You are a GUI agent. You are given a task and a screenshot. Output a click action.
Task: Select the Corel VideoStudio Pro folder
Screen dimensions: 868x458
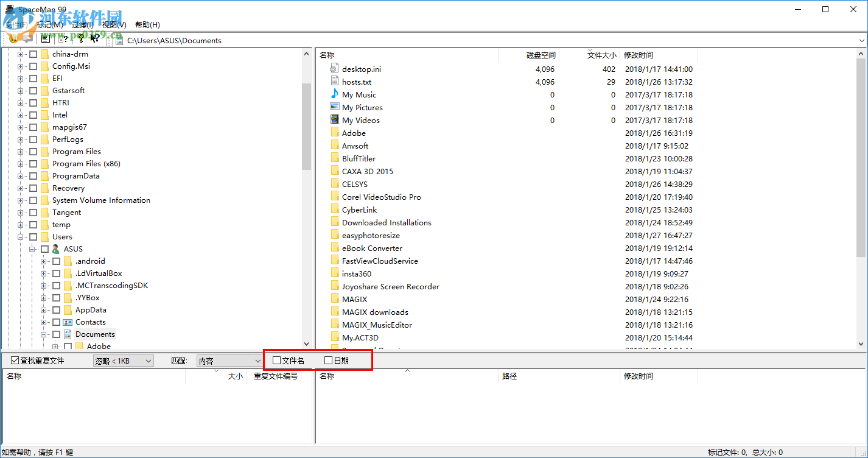[x=381, y=197]
